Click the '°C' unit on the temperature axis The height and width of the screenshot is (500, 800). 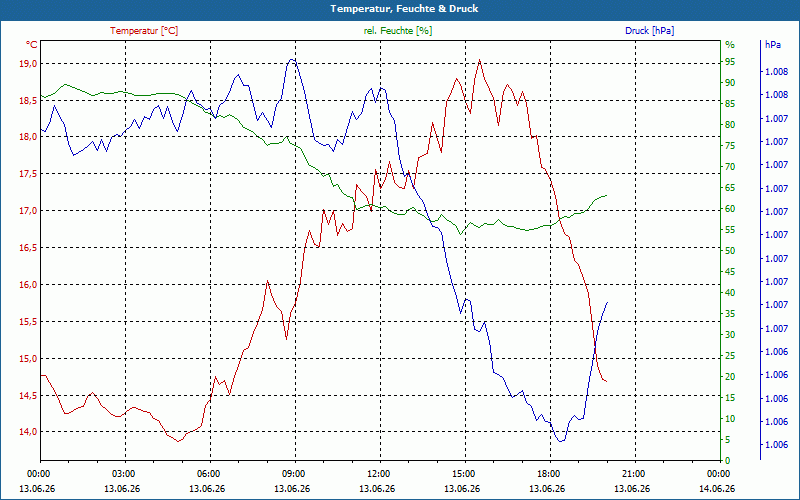pyautogui.click(x=32, y=45)
